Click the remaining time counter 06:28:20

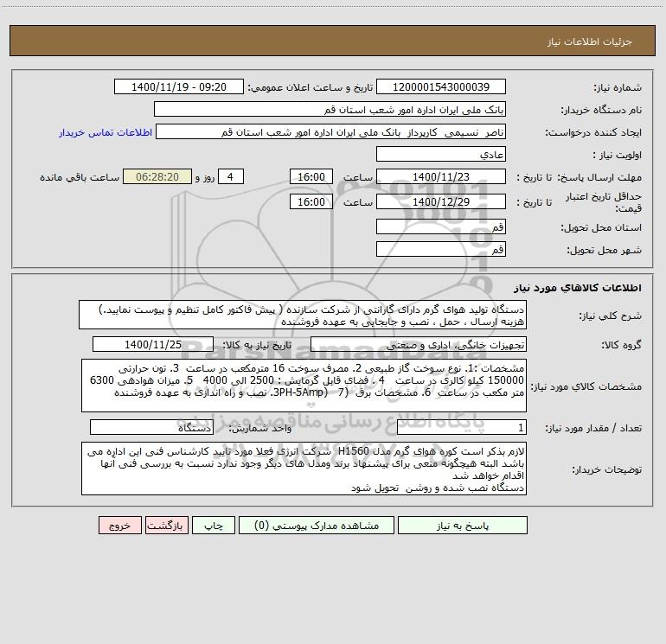(157, 176)
